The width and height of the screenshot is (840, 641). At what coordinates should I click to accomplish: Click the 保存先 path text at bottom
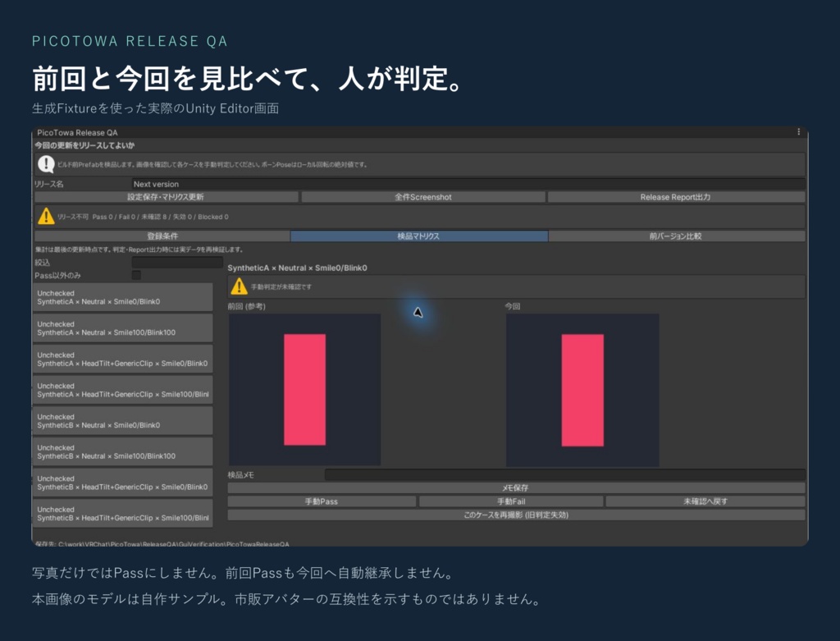click(x=162, y=543)
